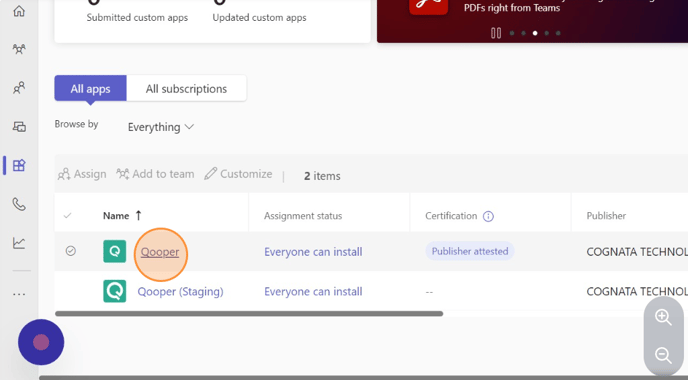Screen dimensions: 688x380
Task: Switch to the All subscriptions tab
Action: (186, 89)
